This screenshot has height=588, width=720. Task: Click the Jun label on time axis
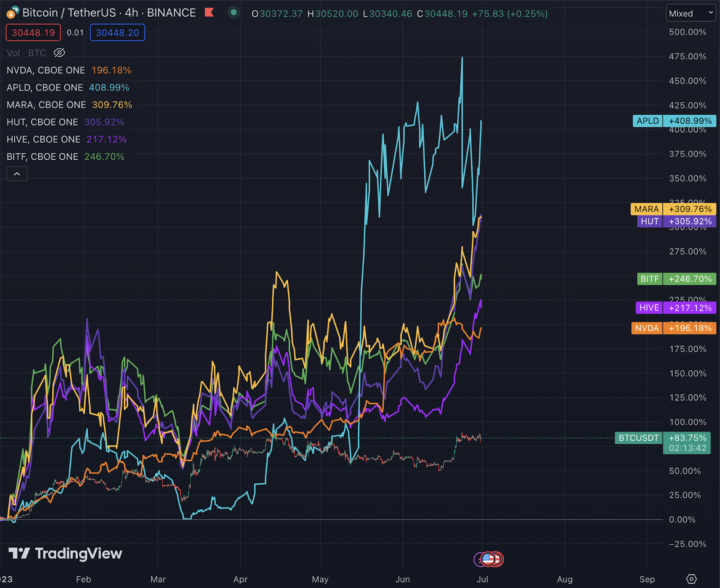tap(402, 579)
